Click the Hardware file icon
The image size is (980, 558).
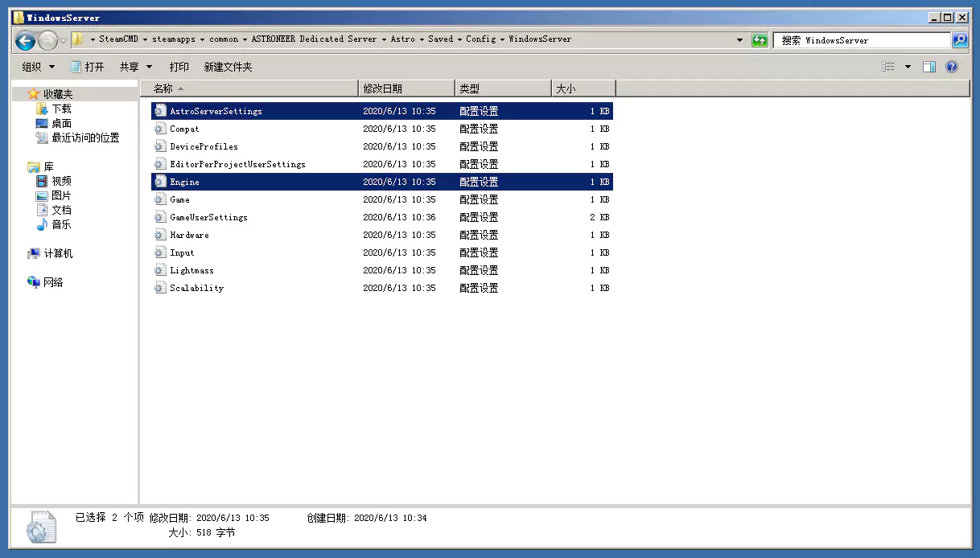click(159, 235)
